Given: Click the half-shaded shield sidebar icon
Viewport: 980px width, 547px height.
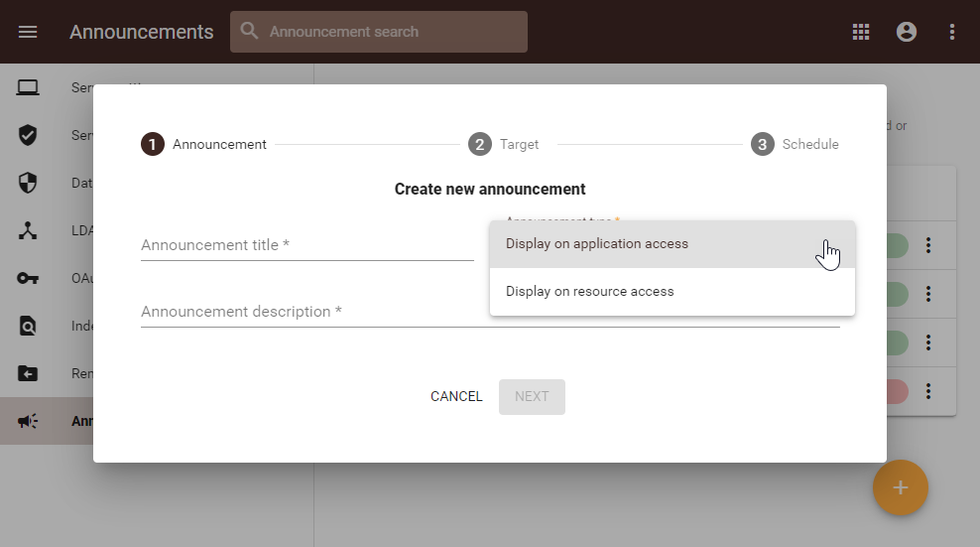Looking at the screenshot, I should (28, 183).
